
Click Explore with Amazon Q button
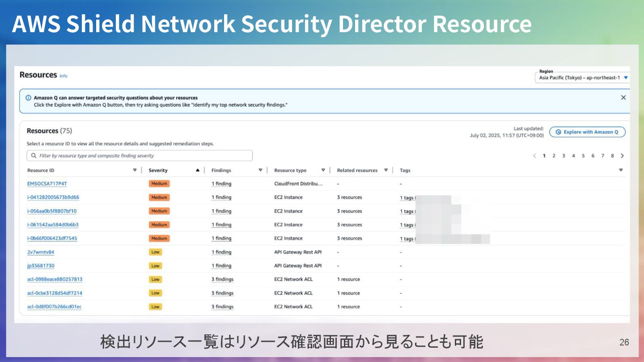tap(587, 132)
